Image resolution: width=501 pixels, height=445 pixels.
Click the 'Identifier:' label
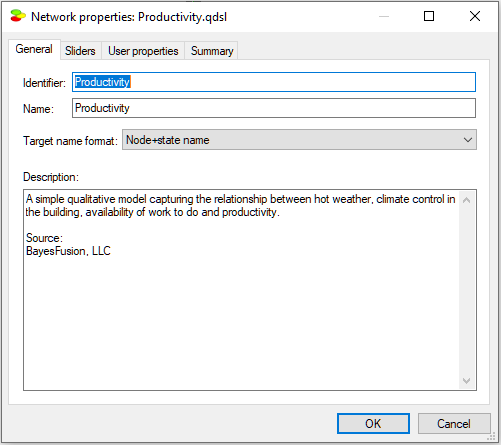pyautogui.click(x=44, y=83)
